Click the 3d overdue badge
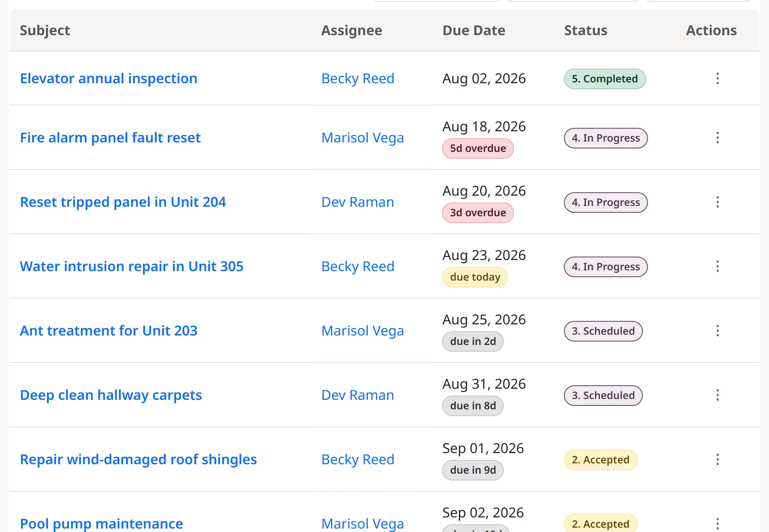Image resolution: width=769 pixels, height=532 pixels. click(x=478, y=213)
